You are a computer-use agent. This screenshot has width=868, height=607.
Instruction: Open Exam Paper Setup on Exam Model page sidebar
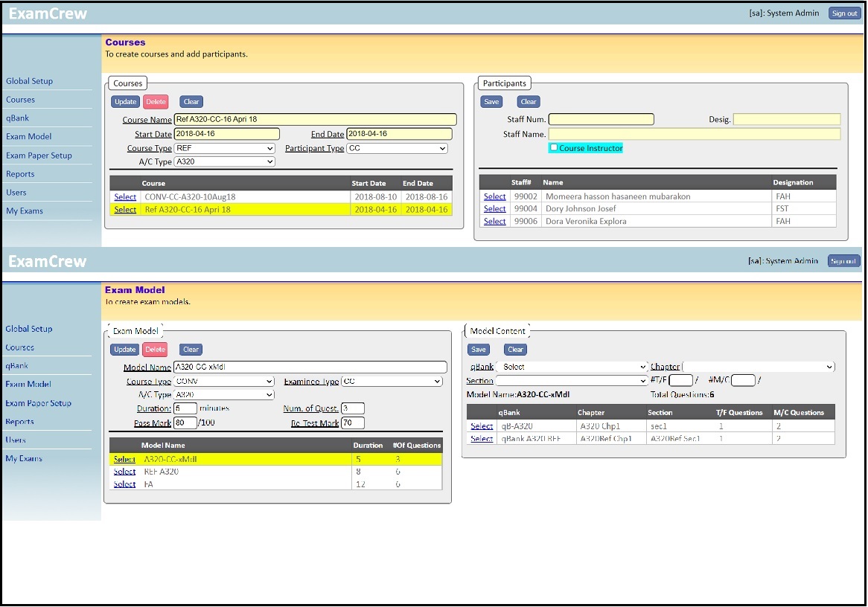click(39, 403)
